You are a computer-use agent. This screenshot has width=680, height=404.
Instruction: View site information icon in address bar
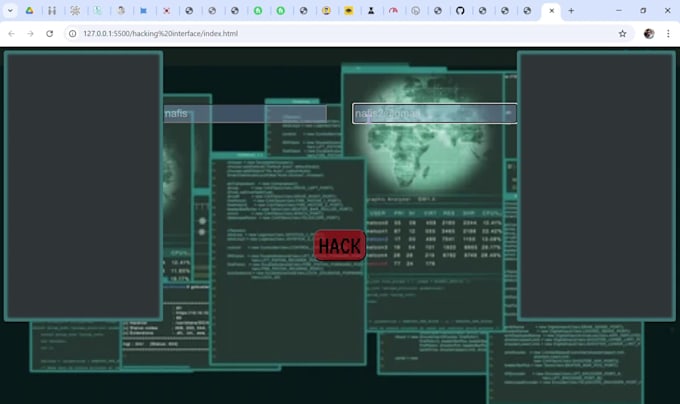(73, 33)
